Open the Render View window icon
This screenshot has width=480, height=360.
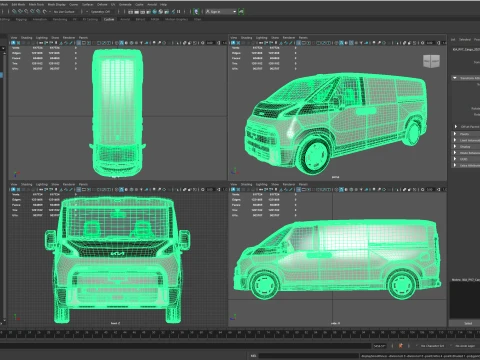coord(130,12)
